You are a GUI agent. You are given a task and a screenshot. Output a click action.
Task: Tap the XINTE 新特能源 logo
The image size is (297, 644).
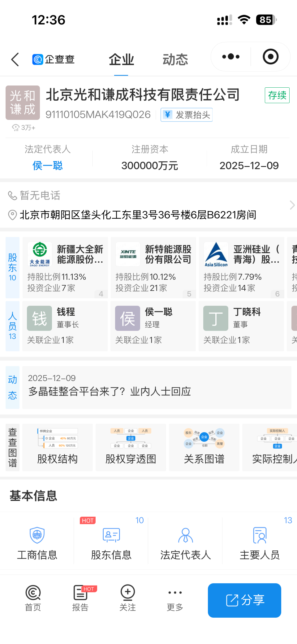pos(128,254)
